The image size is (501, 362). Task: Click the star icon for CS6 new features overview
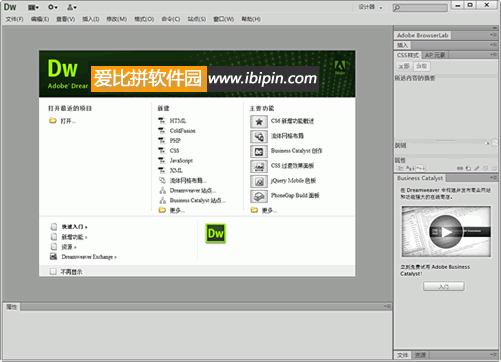click(x=259, y=122)
